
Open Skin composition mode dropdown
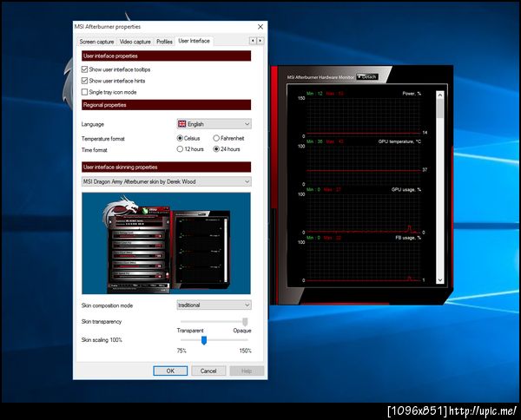214,305
